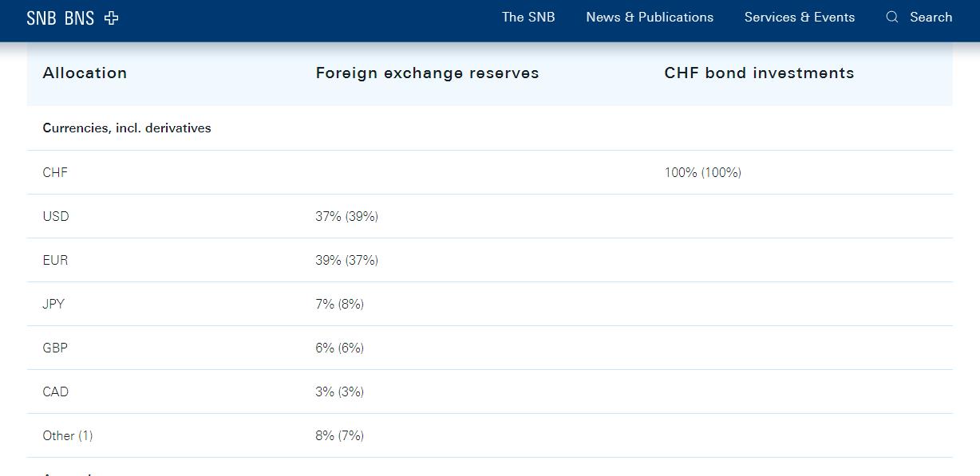The width and height of the screenshot is (980, 476).
Task: Click the Other (1) footnote label
Action: [68, 435]
